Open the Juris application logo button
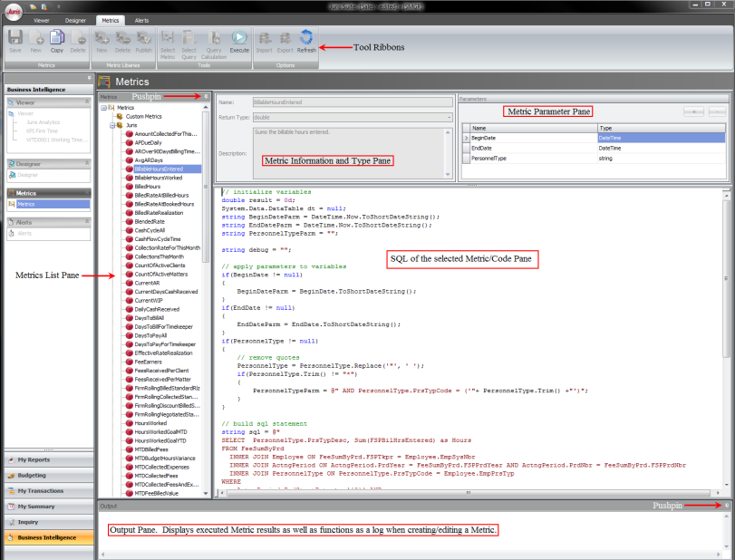The width and height of the screenshot is (735, 560). 13,13
